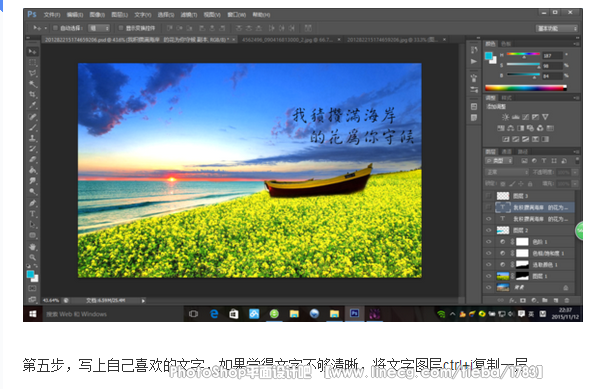Screen dimensions: 593x389
Task: Select the Paint Bucket tool
Action: click(33, 170)
